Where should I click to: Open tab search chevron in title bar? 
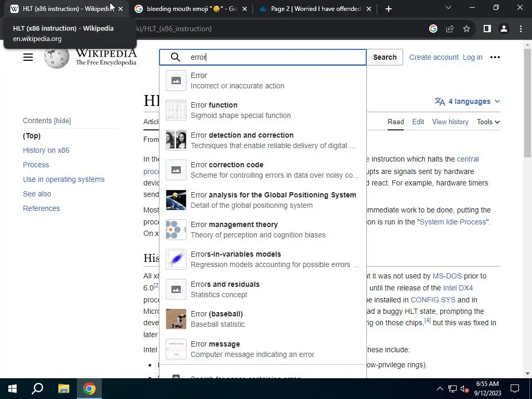pos(448,7)
